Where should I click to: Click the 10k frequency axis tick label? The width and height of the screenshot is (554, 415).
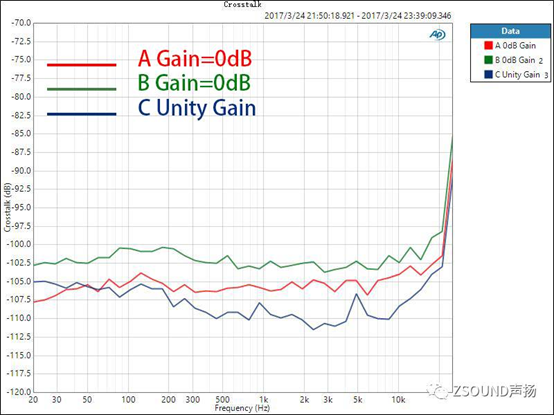point(398,399)
